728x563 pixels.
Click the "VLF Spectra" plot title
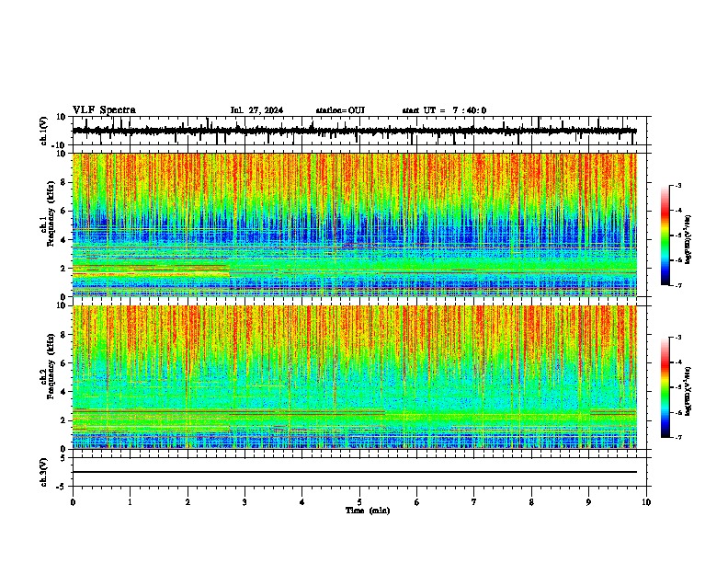[104, 110]
